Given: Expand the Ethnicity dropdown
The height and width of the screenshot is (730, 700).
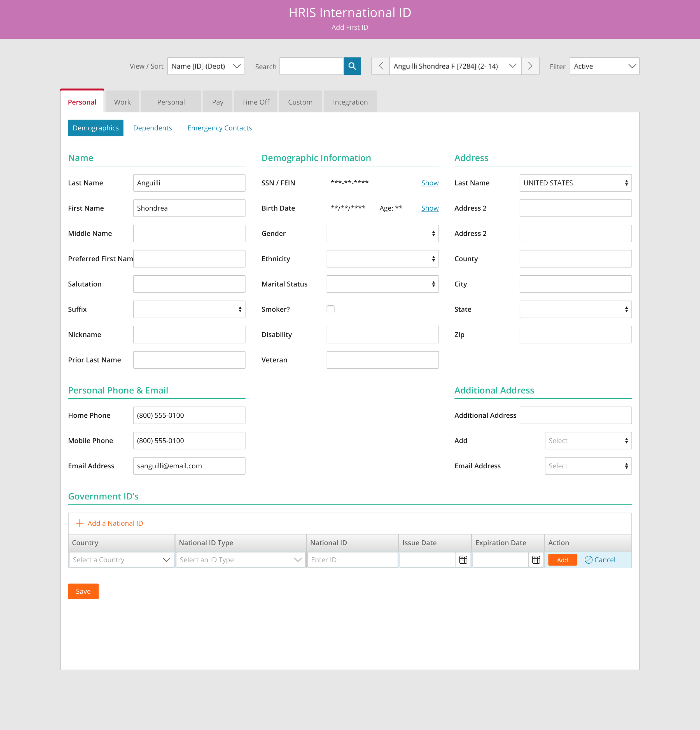Looking at the screenshot, I should coord(382,259).
